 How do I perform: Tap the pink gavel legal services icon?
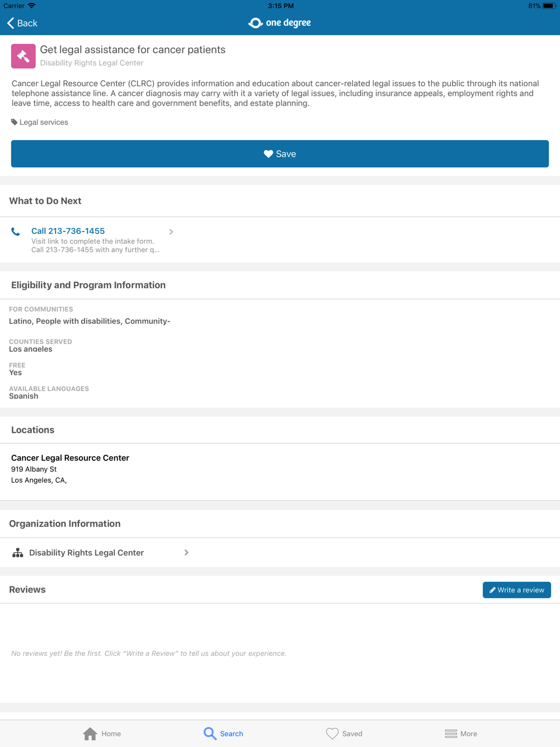click(24, 56)
